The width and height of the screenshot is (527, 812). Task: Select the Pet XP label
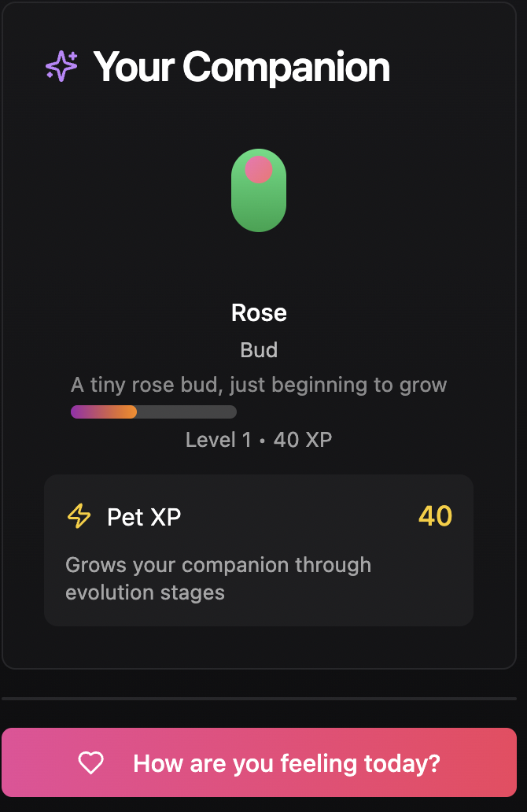[144, 517]
